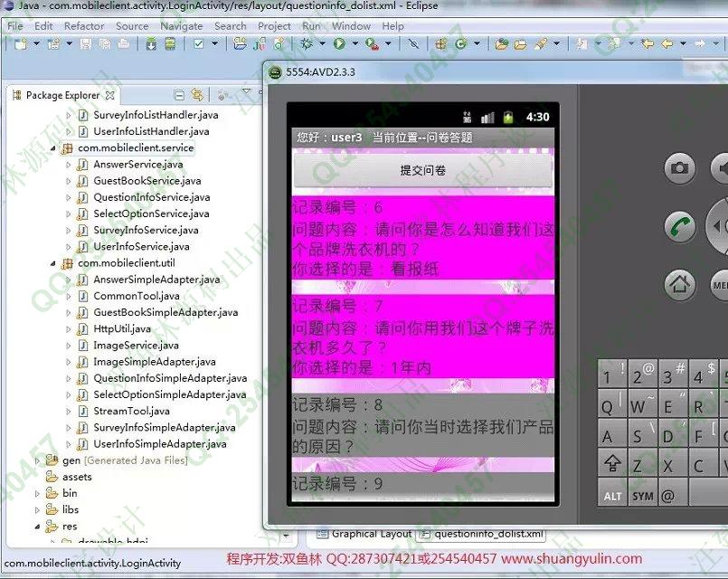Collapse the com.mobileclient.util package
728x579 pixels.
pyautogui.click(x=52, y=263)
